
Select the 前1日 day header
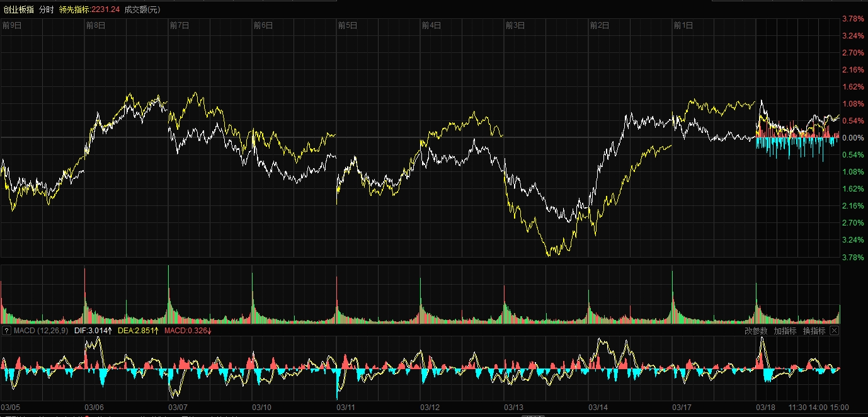pyautogui.click(x=683, y=26)
